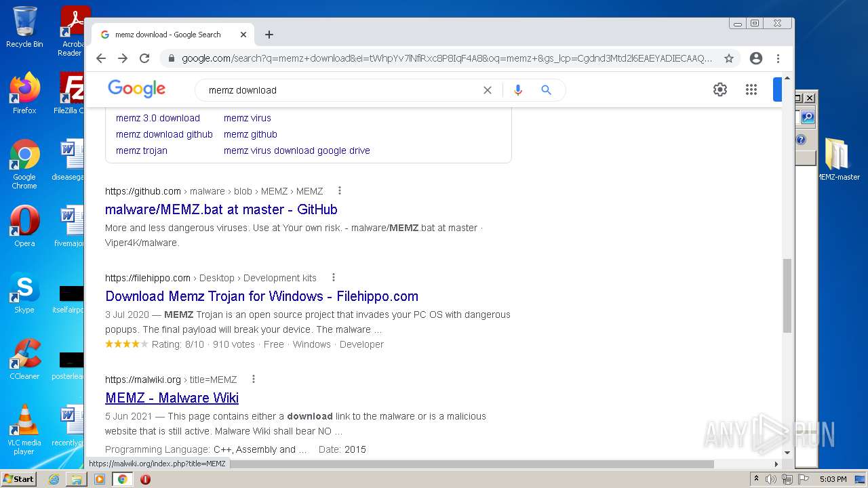
Task: Open related search memz trojan
Action: point(142,150)
